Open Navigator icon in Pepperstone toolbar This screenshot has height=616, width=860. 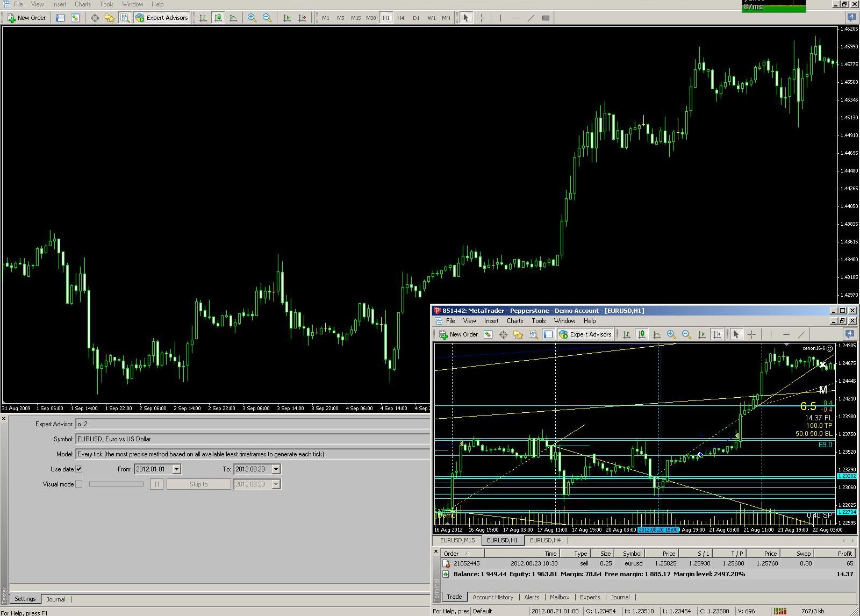pyautogui.click(x=503, y=334)
